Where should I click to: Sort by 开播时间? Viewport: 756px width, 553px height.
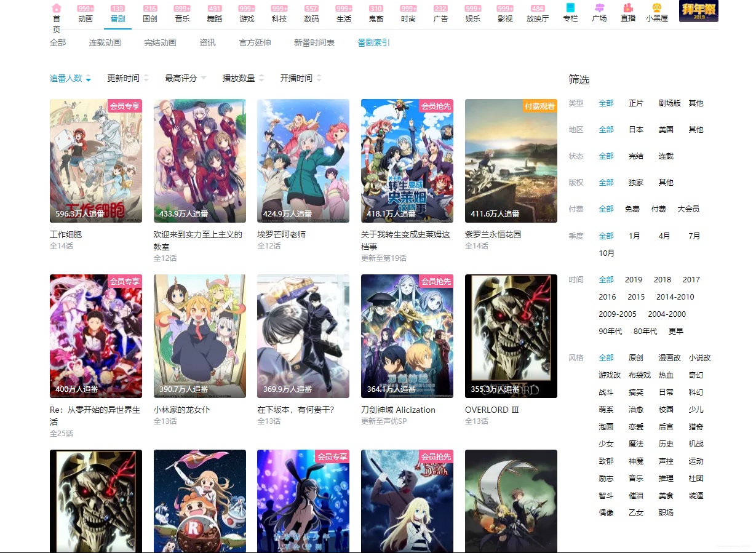tap(301, 78)
